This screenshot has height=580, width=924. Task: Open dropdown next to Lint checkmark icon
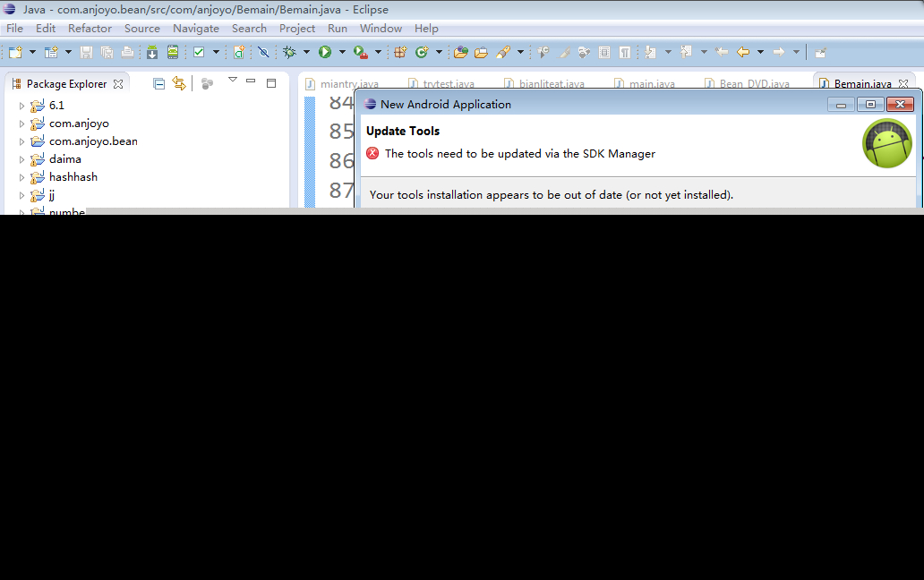pyautogui.click(x=217, y=53)
